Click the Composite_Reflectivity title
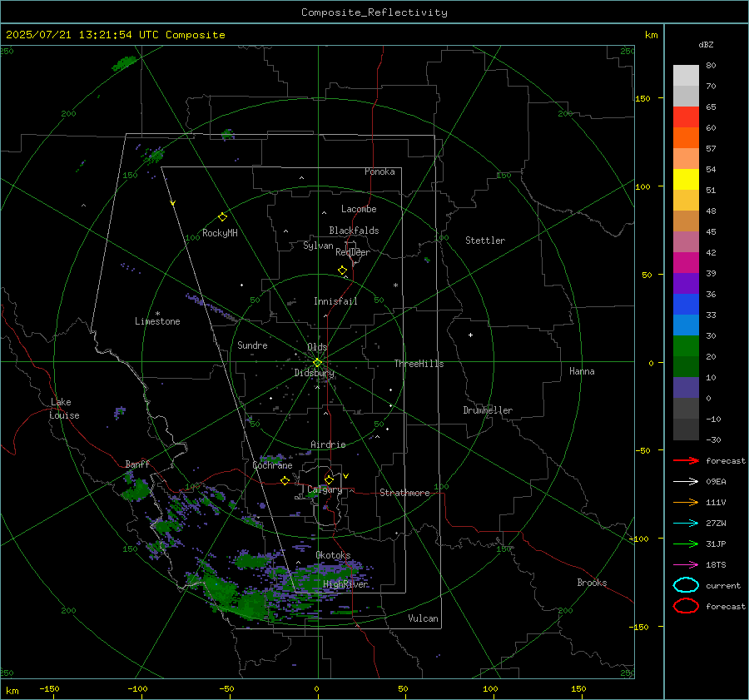The height and width of the screenshot is (700, 749). point(374,12)
